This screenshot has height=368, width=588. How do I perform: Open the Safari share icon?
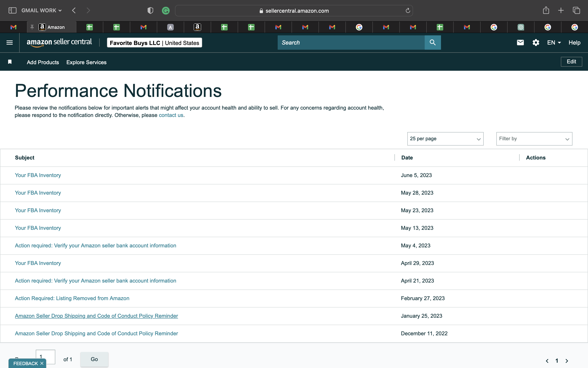(x=546, y=10)
